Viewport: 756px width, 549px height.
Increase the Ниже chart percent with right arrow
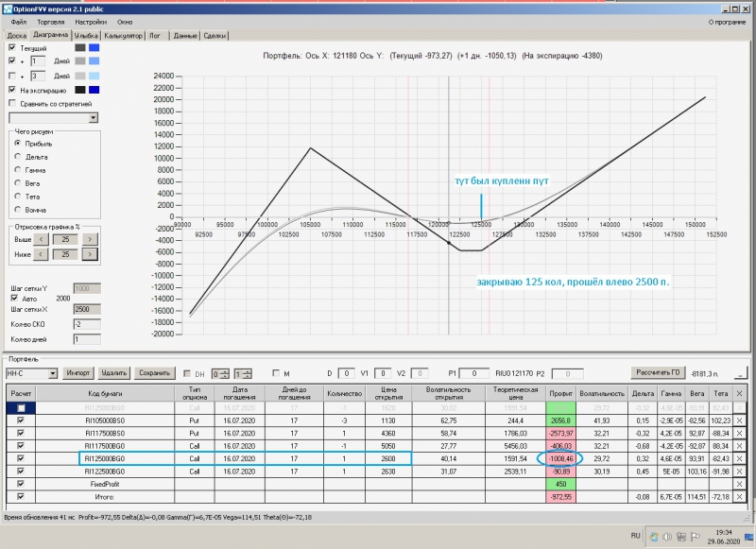point(90,254)
